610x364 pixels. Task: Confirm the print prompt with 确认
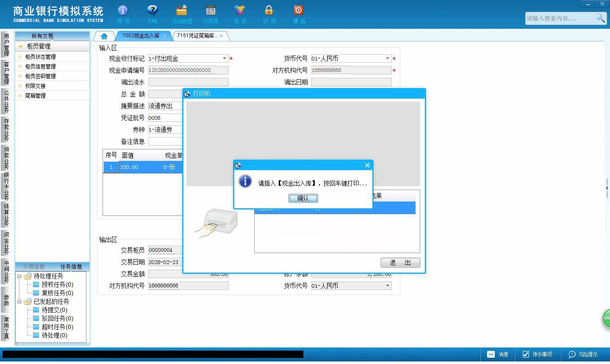pos(303,198)
